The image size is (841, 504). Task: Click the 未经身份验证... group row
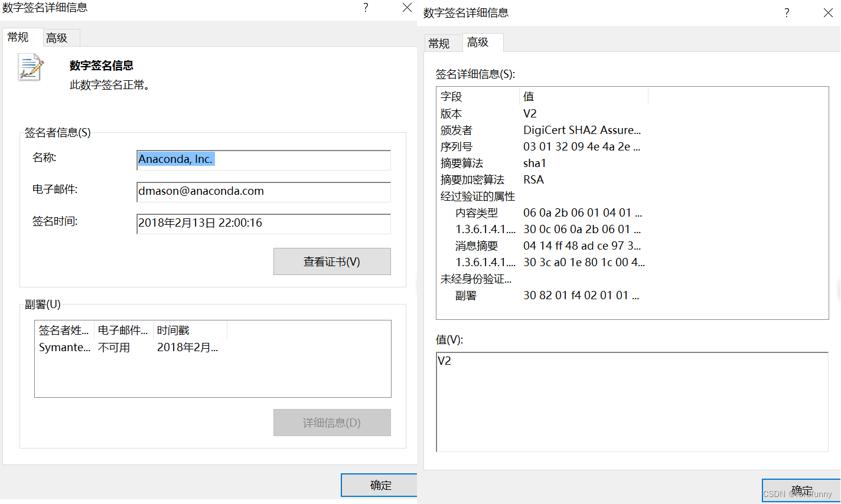(632, 279)
